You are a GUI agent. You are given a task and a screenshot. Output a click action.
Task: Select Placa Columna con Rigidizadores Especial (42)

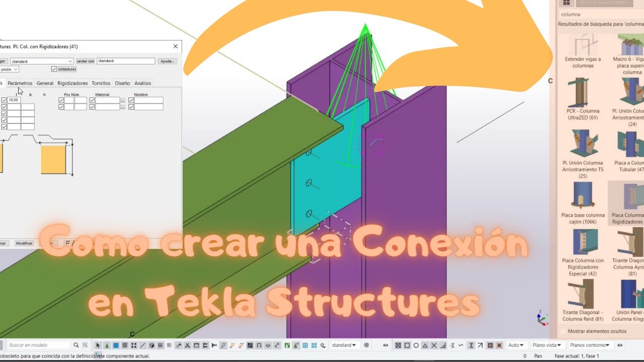point(583,252)
